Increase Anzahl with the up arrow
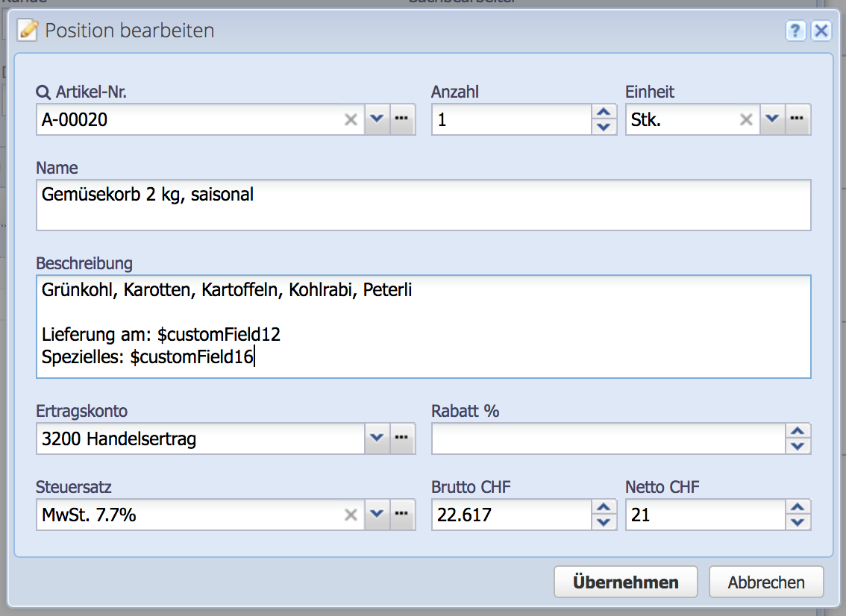 (x=604, y=112)
